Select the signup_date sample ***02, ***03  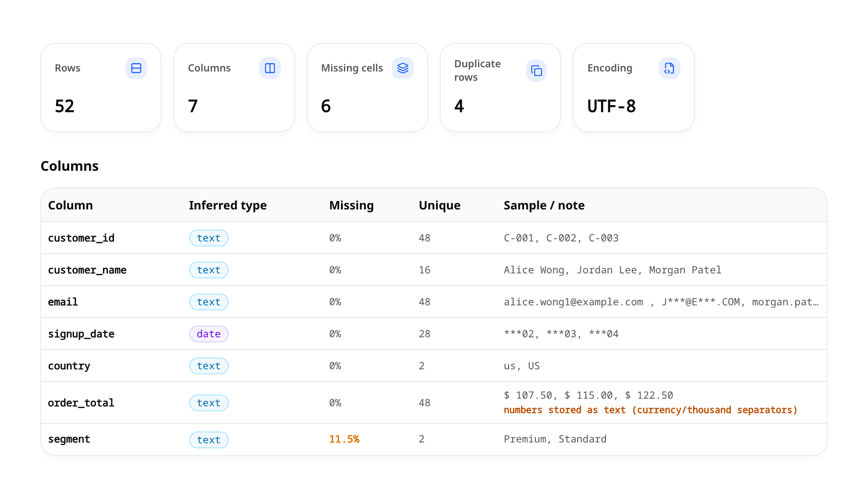pos(561,334)
